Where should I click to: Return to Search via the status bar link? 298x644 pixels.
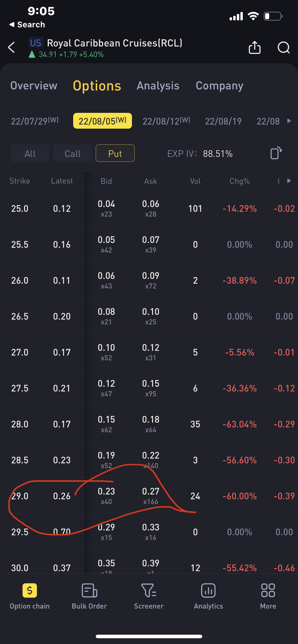point(27,24)
